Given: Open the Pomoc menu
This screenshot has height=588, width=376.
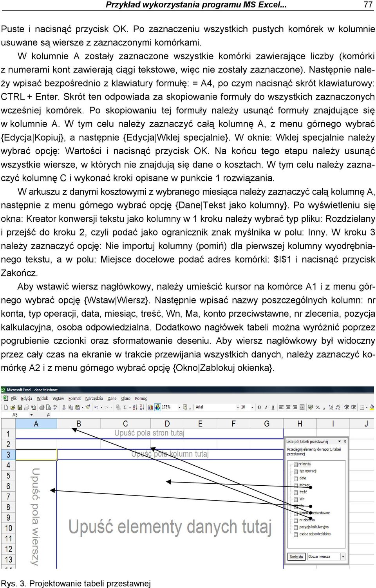Looking at the screenshot, I should tap(141, 399).
